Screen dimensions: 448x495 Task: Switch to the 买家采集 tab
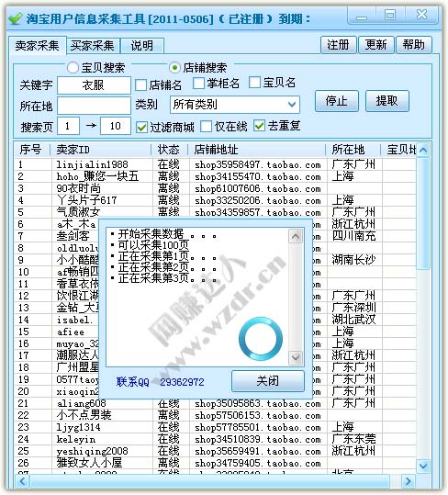(x=93, y=46)
